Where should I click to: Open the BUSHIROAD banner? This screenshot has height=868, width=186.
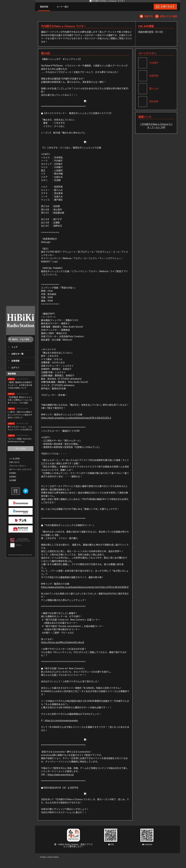[x=21, y=503]
